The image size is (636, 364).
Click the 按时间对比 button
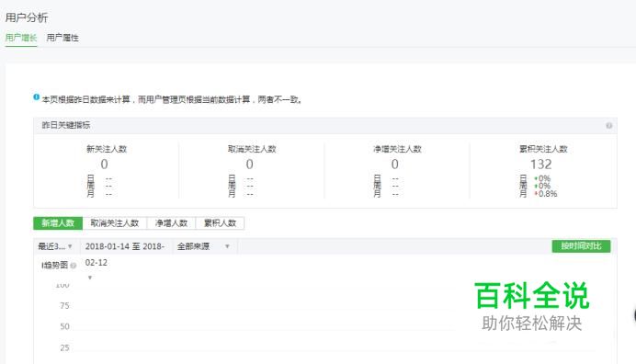click(581, 246)
